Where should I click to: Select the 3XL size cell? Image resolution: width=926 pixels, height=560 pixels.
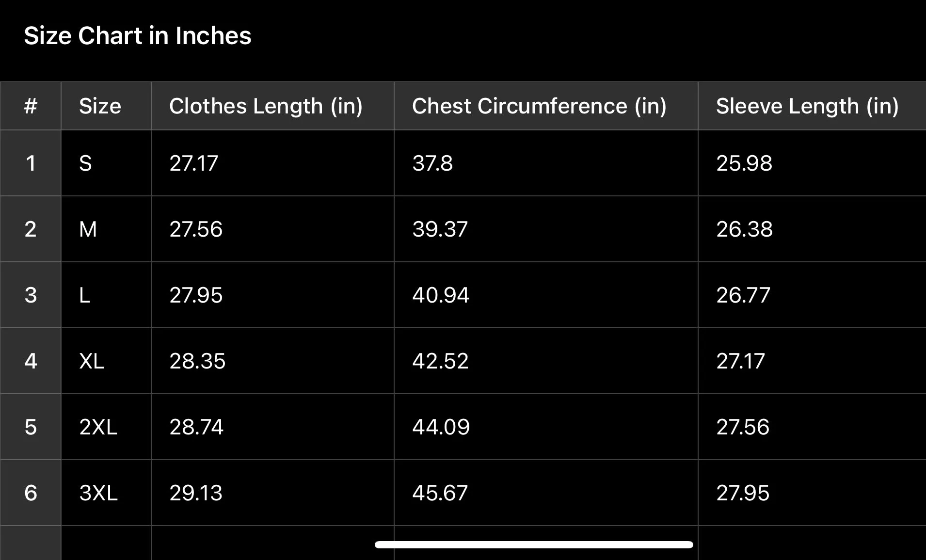pyautogui.click(x=106, y=493)
